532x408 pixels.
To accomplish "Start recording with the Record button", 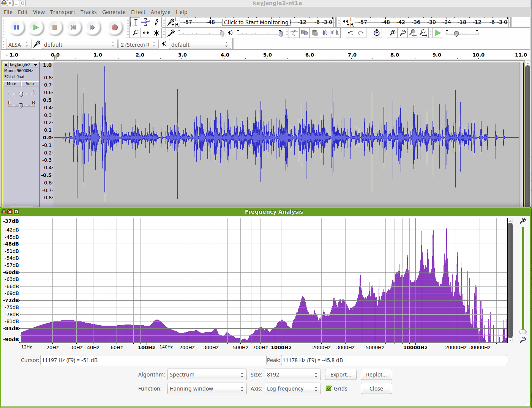I will (x=114, y=27).
